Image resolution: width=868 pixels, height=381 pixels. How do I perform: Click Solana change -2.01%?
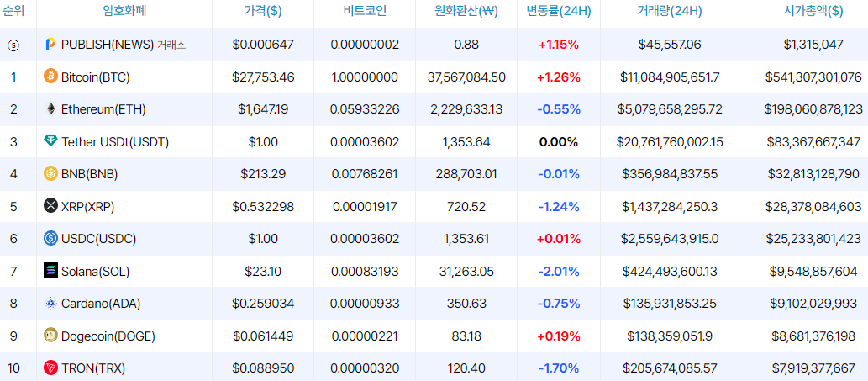pyautogui.click(x=559, y=272)
